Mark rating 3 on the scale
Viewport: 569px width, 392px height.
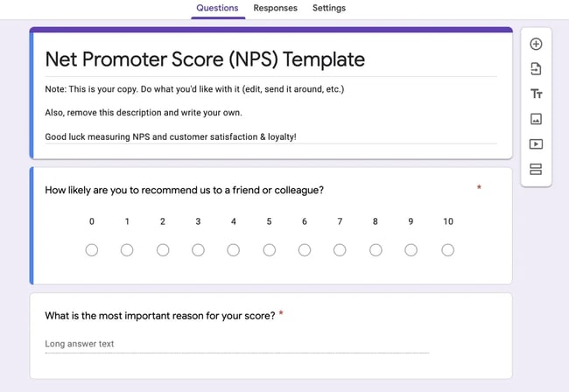click(x=198, y=250)
